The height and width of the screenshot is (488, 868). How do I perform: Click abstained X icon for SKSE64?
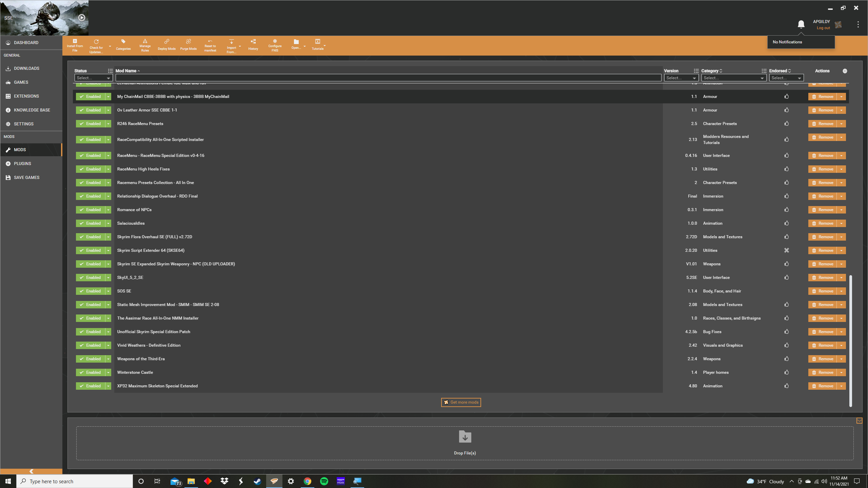click(x=786, y=250)
